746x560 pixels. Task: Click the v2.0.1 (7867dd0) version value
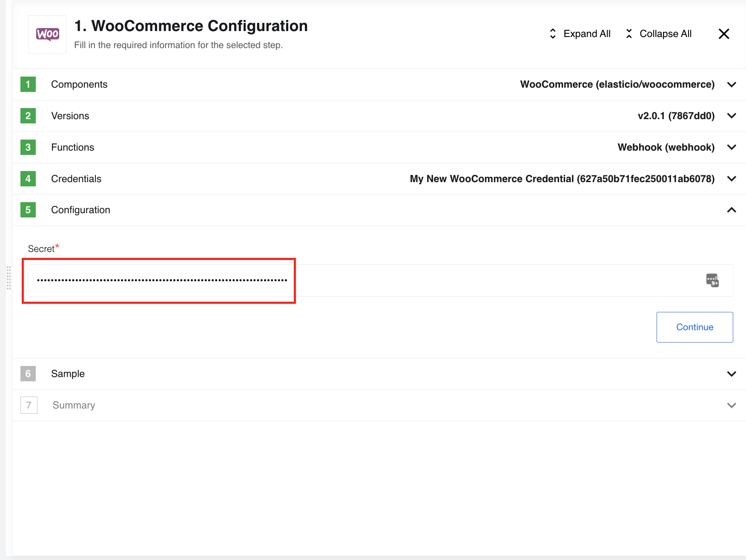pos(676,116)
